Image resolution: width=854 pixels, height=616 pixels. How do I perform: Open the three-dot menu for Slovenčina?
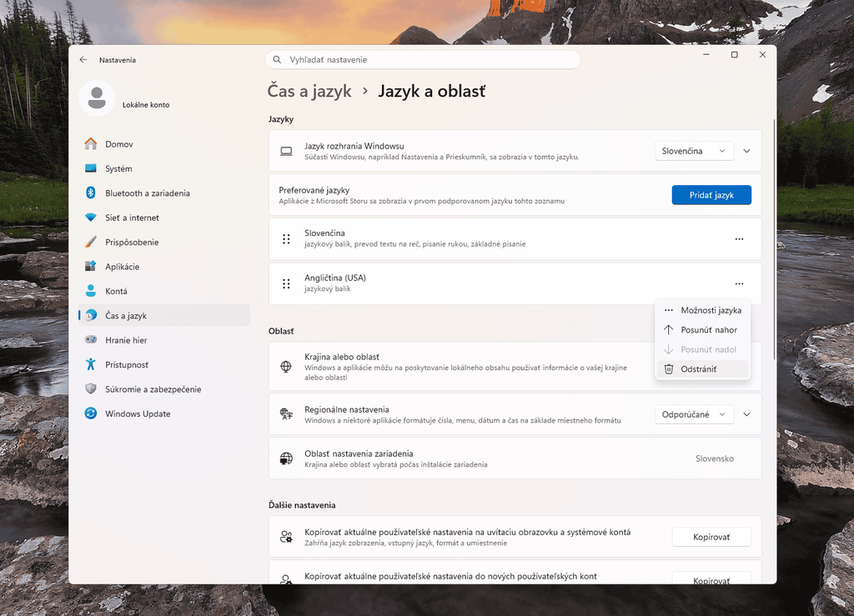pos(739,239)
